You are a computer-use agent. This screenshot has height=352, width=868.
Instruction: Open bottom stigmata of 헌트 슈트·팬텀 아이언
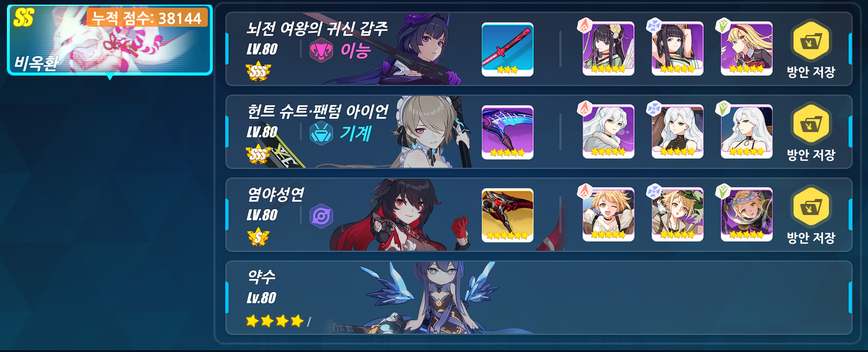(746, 131)
